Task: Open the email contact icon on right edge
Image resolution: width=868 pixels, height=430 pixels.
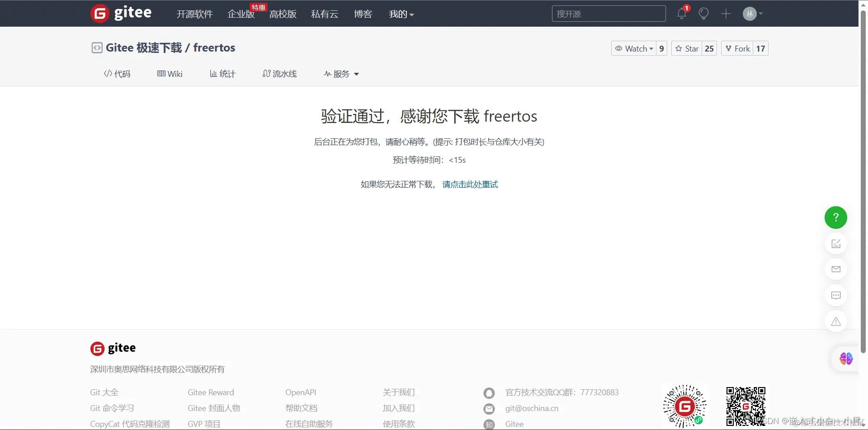Action: 835,269
